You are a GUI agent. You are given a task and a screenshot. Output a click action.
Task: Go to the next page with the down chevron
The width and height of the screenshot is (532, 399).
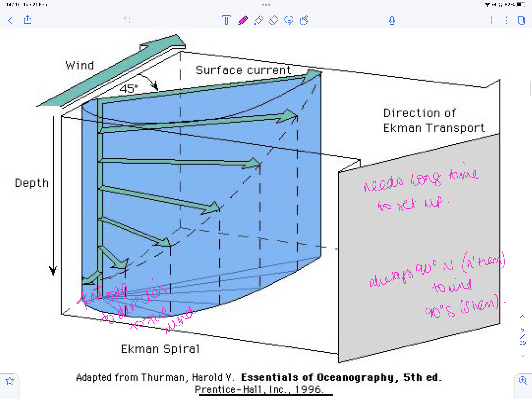(522, 356)
